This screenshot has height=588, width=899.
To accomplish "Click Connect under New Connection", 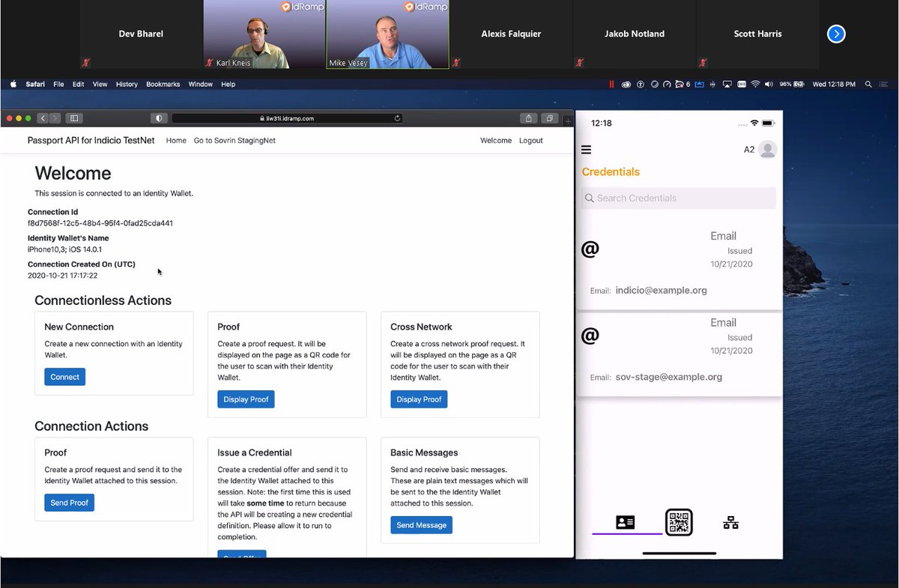I will point(65,377).
